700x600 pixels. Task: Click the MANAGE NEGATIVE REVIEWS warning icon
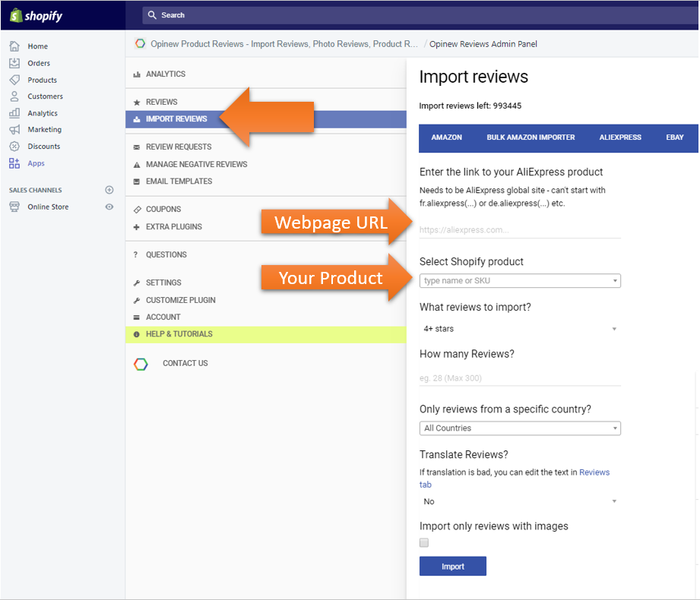(x=137, y=165)
